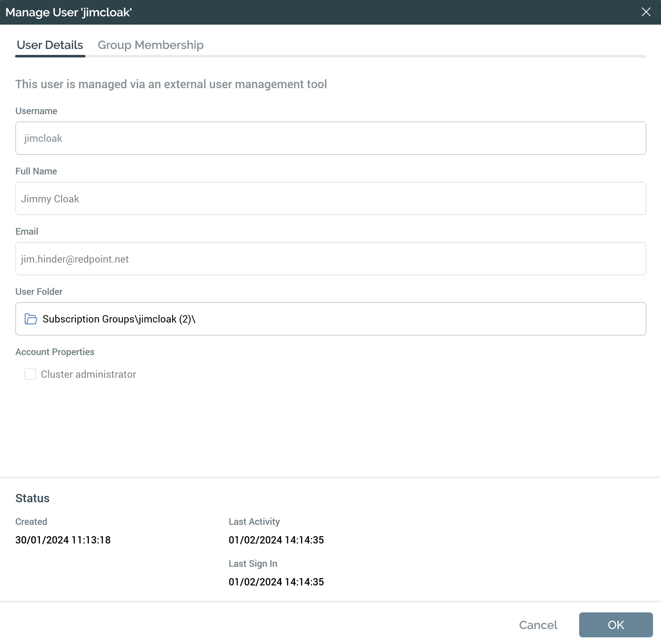Click the folder icon in User Folder
Image resolution: width=661 pixels, height=644 pixels.
31,319
